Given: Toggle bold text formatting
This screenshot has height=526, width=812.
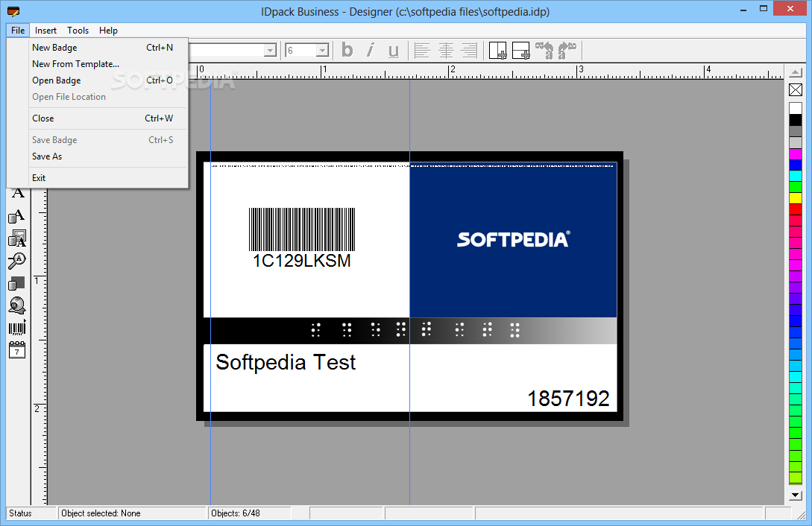Looking at the screenshot, I should 347,50.
